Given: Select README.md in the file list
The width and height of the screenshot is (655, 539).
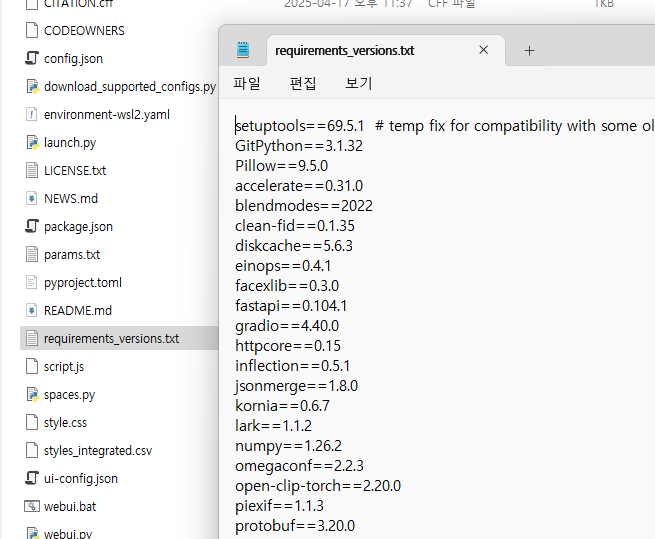Looking at the screenshot, I should point(78,310).
